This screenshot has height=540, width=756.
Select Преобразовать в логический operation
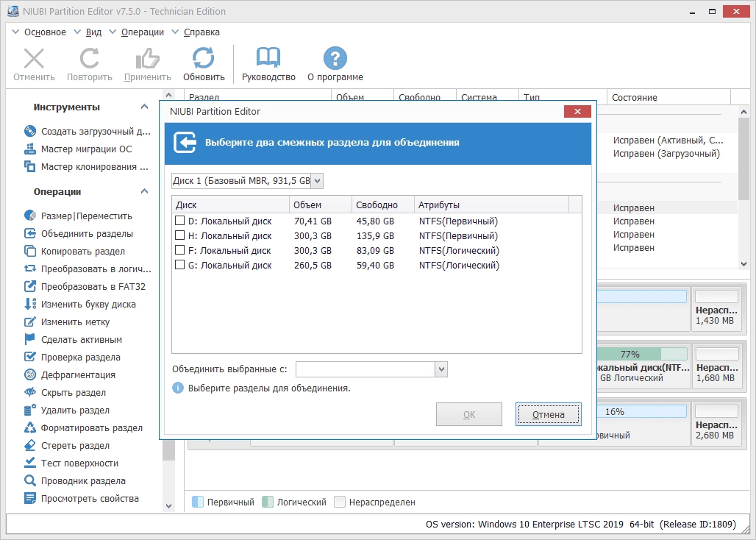click(x=88, y=269)
